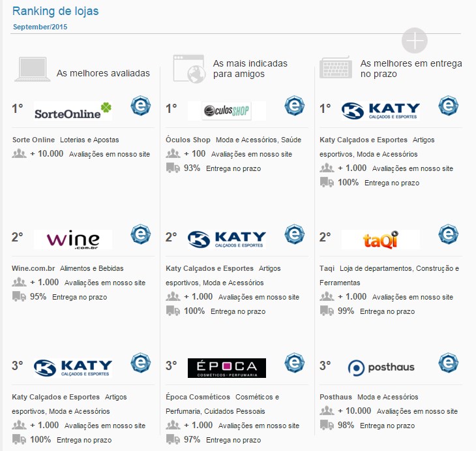
Task: Open the Wine.com.br store name link
Action: (33, 268)
